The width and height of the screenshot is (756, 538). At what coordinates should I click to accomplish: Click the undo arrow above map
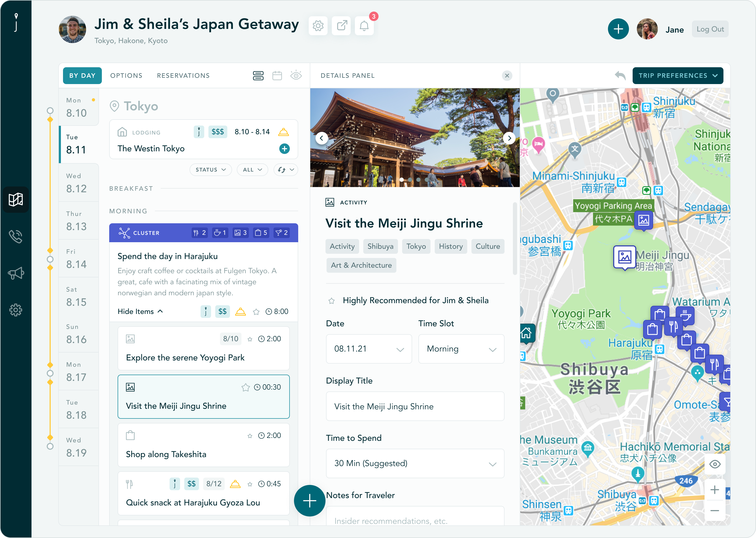(620, 76)
